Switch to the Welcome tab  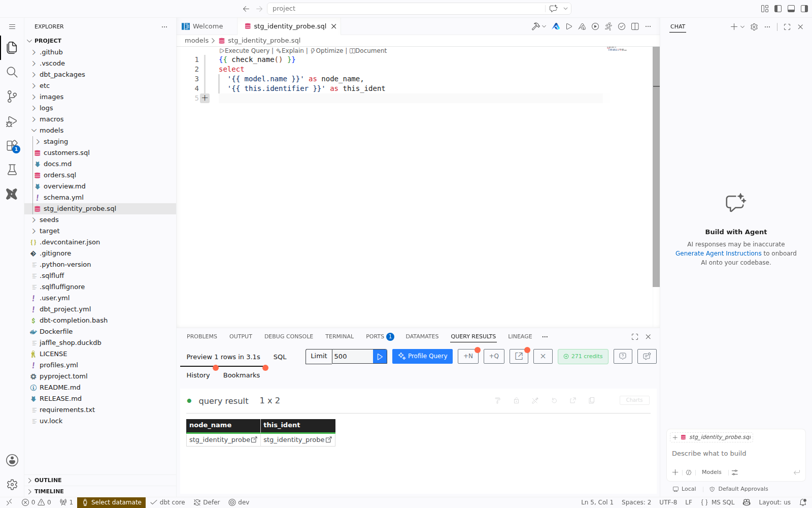coord(208,26)
